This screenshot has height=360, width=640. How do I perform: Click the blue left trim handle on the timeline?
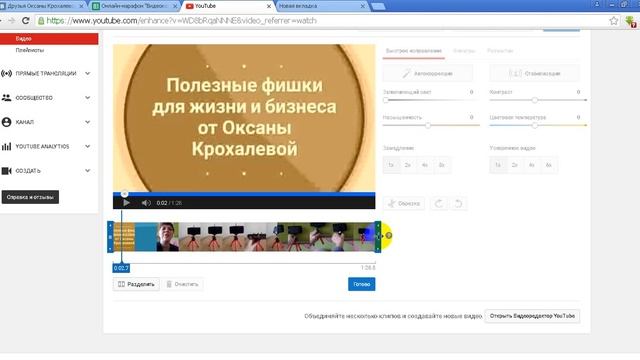pyautogui.click(x=110, y=237)
